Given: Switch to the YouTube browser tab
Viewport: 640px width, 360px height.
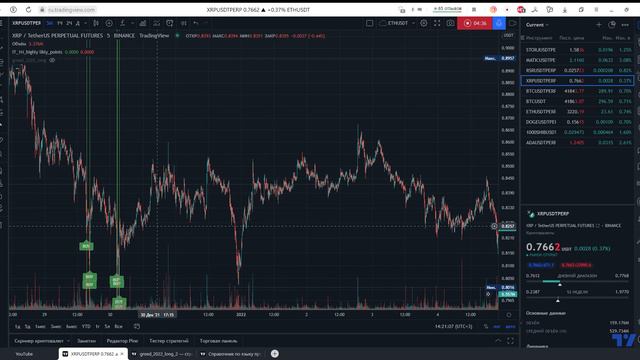Looking at the screenshot, I should click(x=24, y=354).
